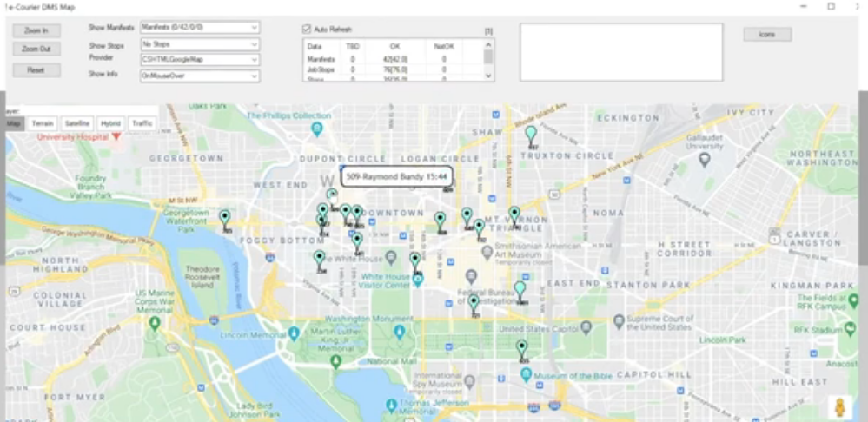Click the "CAPITOL HILL" label on map
This screenshot has width=868, height=422.
653,374
